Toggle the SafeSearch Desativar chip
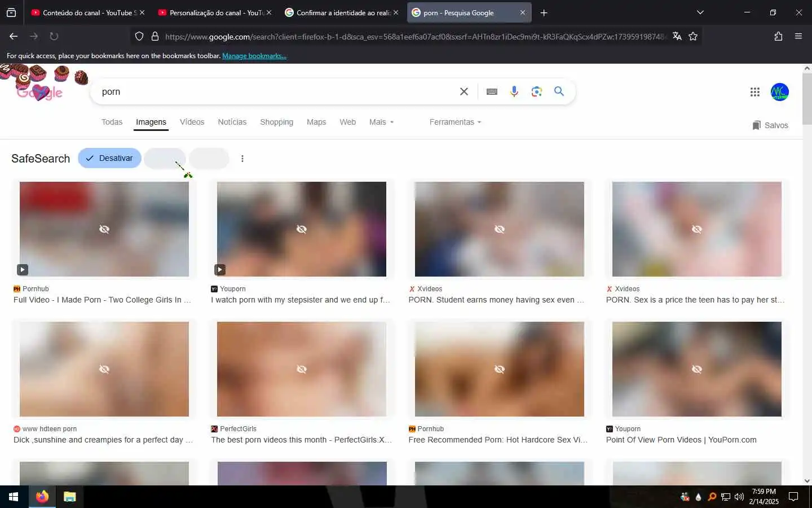This screenshot has width=812, height=508. tap(109, 158)
